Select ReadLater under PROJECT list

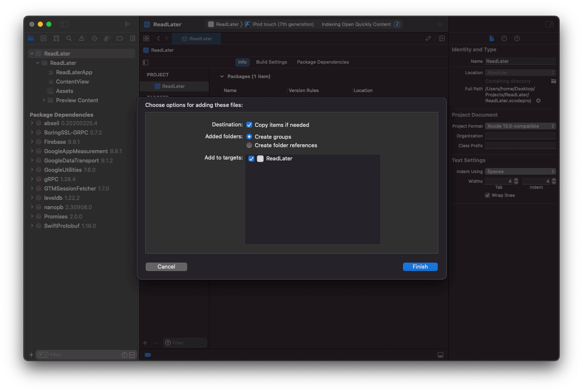coord(174,86)
